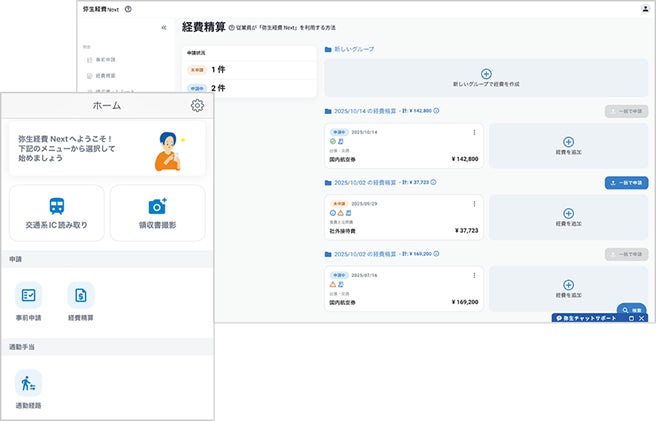Open the user account icon at top right
The image size is (656, 421).
click(x=645, y=9)
